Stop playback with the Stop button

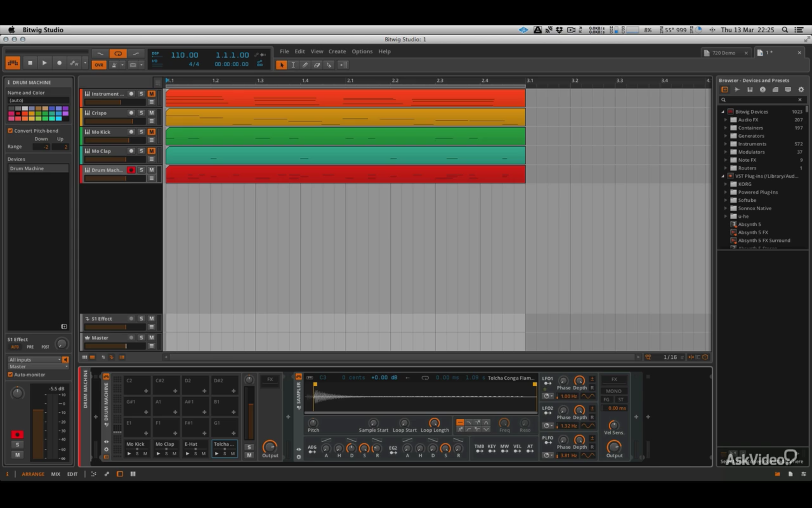(x=30, y=63)
